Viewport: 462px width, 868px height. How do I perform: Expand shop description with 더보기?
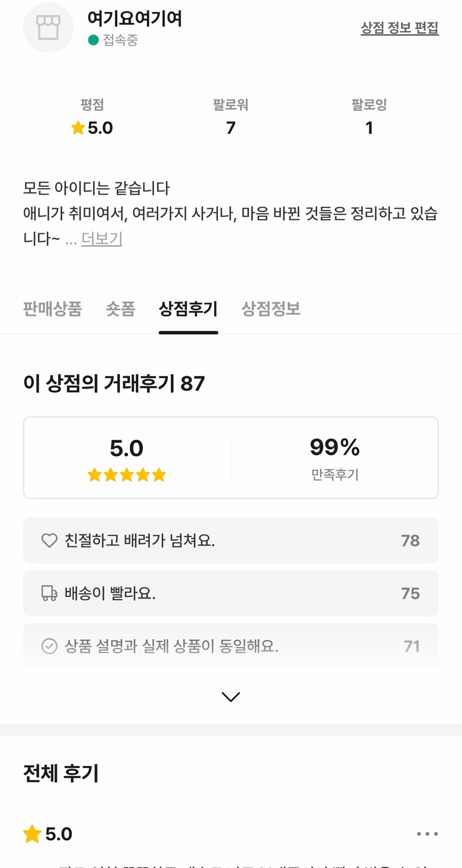click(101, 239)
